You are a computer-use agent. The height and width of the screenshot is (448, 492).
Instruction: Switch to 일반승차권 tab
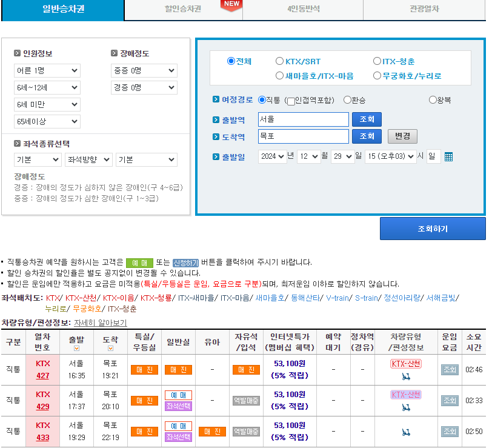click(x=63, y=9)
